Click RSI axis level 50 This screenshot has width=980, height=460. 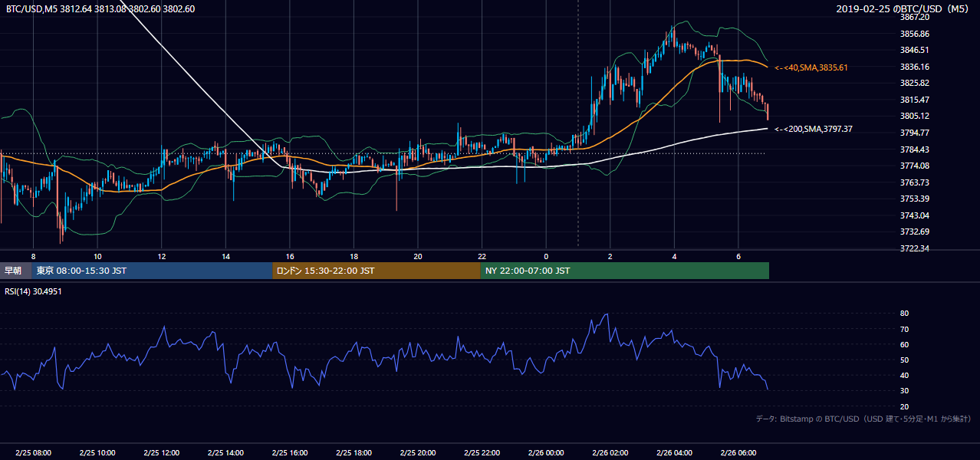(904, 360)
